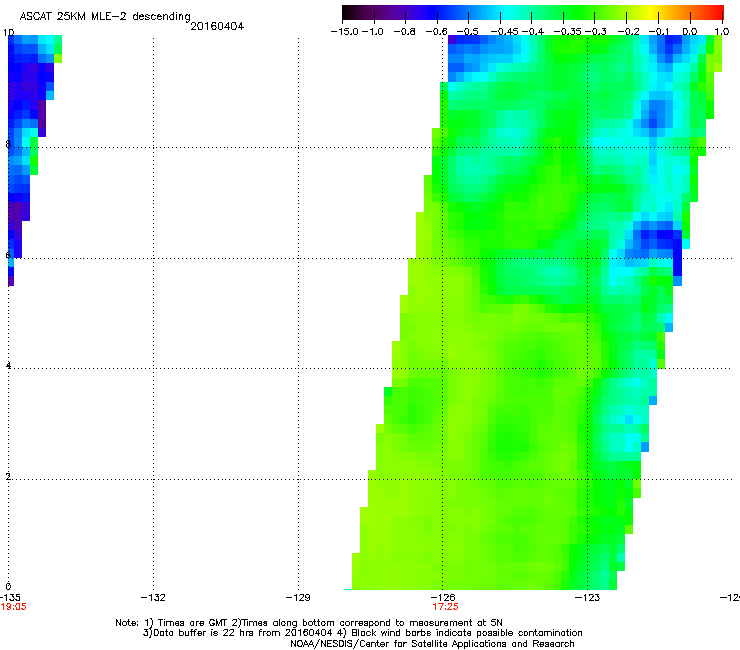Click the longitude label '-129'
This screenshot has width=740, height=650.
(298, 598)
